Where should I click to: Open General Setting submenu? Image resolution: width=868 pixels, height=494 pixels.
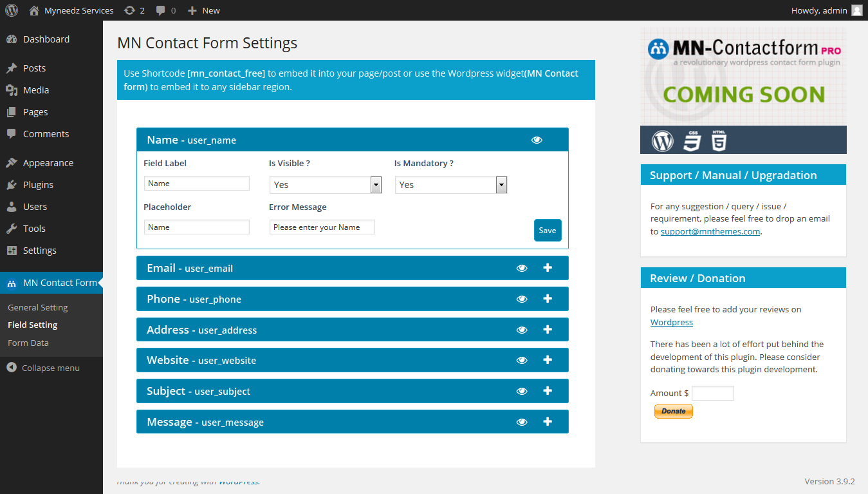tap(38, 308)
